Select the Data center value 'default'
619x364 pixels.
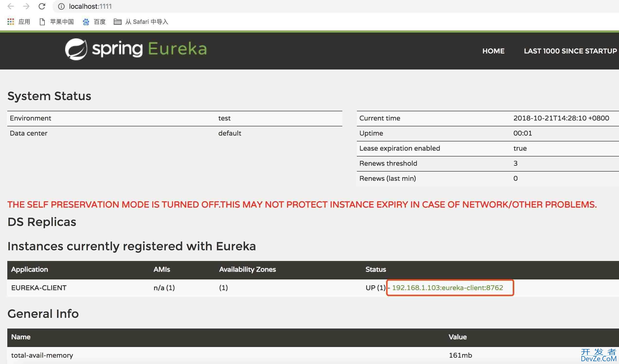(x=230, y=133)
